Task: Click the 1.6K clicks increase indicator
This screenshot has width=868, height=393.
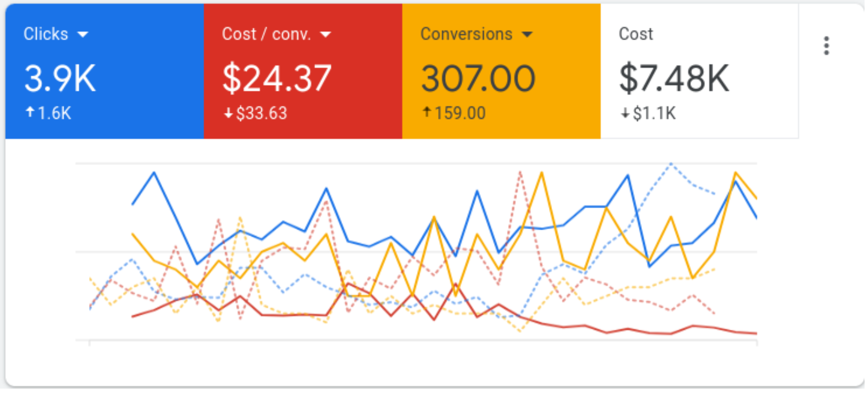Action: tap(48, 113)
